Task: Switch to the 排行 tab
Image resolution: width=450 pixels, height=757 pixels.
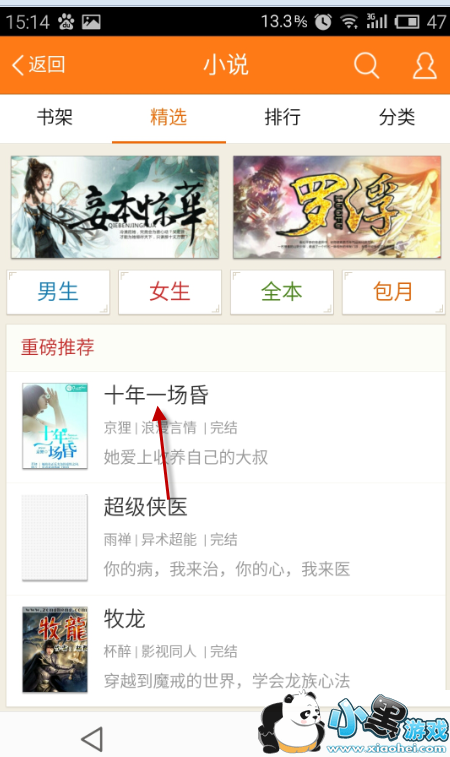Action: pos(282,117)
